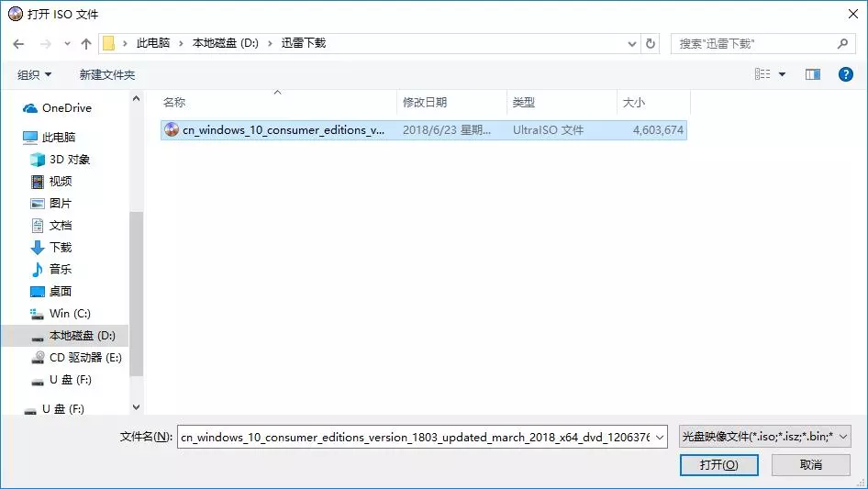The width and height of the screenshot is (868, 489).
Task: Open more view options dropdown arrow
Action: 782,74
